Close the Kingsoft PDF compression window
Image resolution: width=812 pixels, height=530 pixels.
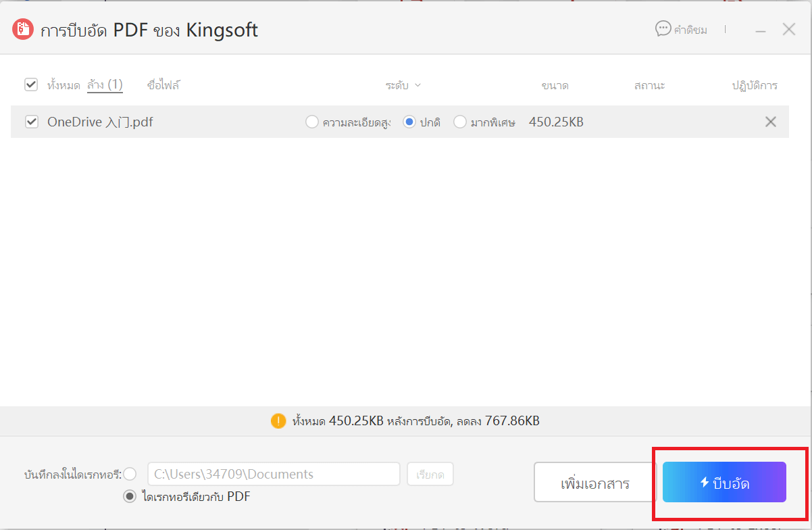pos(788,29)
